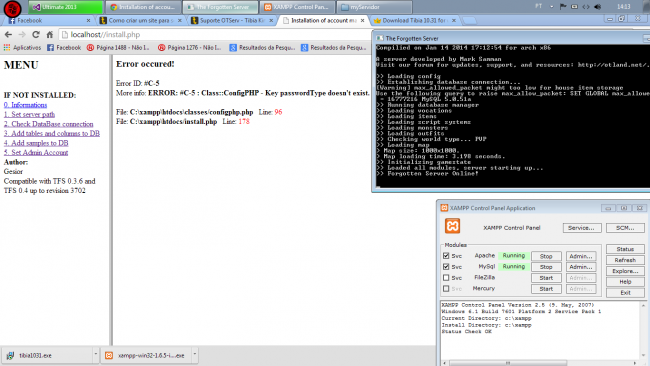650x366 pixels.
Task: Expand xampp-win32 download options arrow
Action: point(194,355)
